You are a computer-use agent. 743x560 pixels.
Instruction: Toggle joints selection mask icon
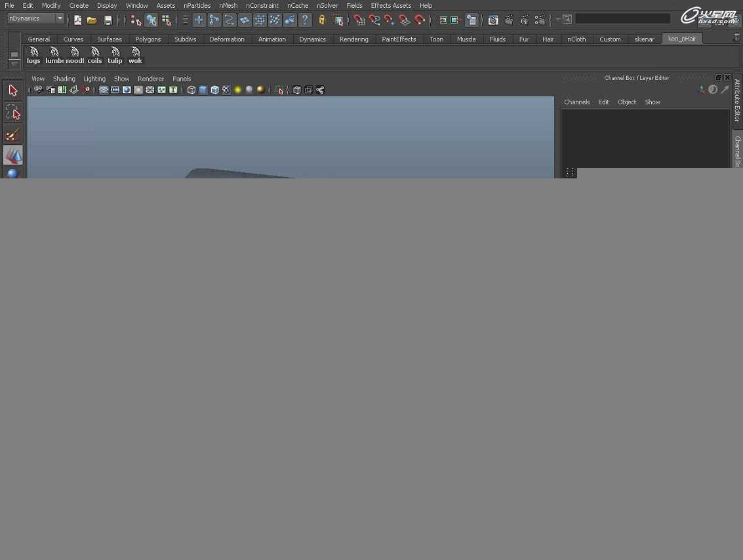pyautogui.click(x=214, y=20)
